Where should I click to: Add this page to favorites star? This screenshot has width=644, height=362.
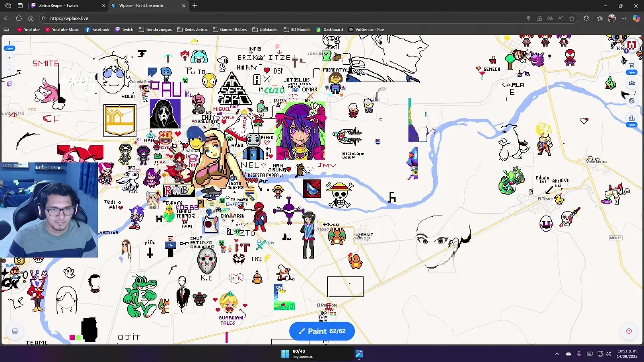point(572,18)
